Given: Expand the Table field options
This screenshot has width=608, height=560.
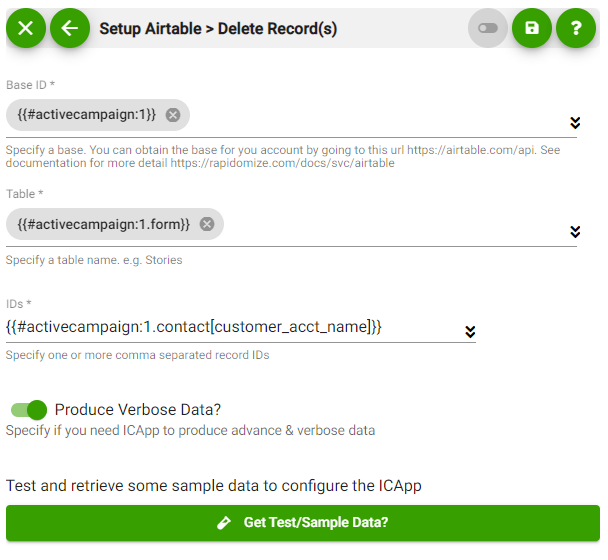Looking at the screenshot, I should tap(575, 232).
